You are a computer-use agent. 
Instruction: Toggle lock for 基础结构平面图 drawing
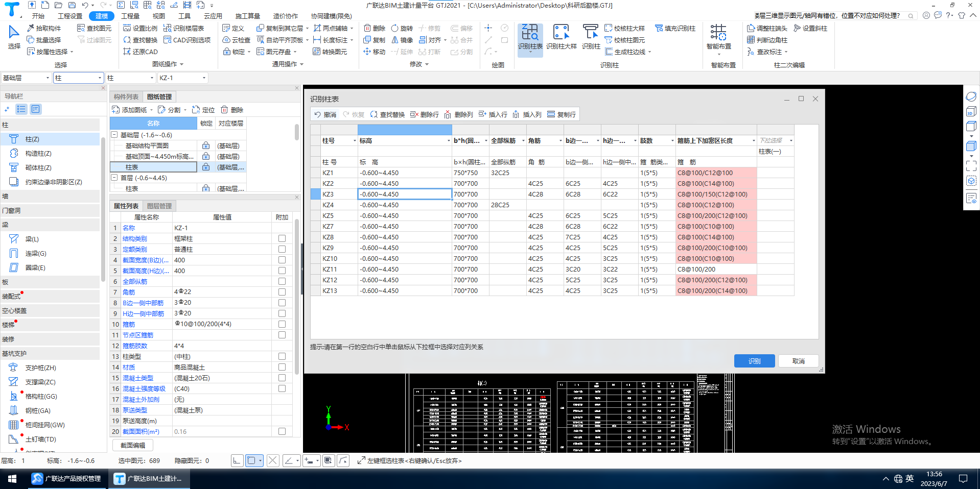[x=206, y=145]
